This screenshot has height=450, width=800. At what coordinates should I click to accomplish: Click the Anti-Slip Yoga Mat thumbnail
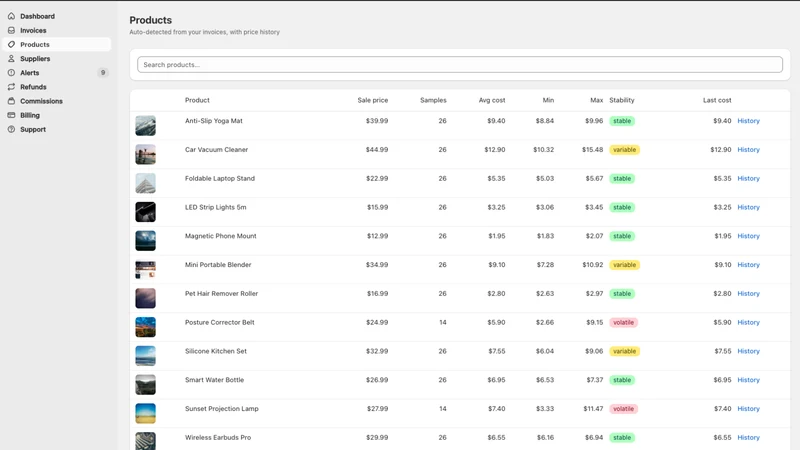145,126
